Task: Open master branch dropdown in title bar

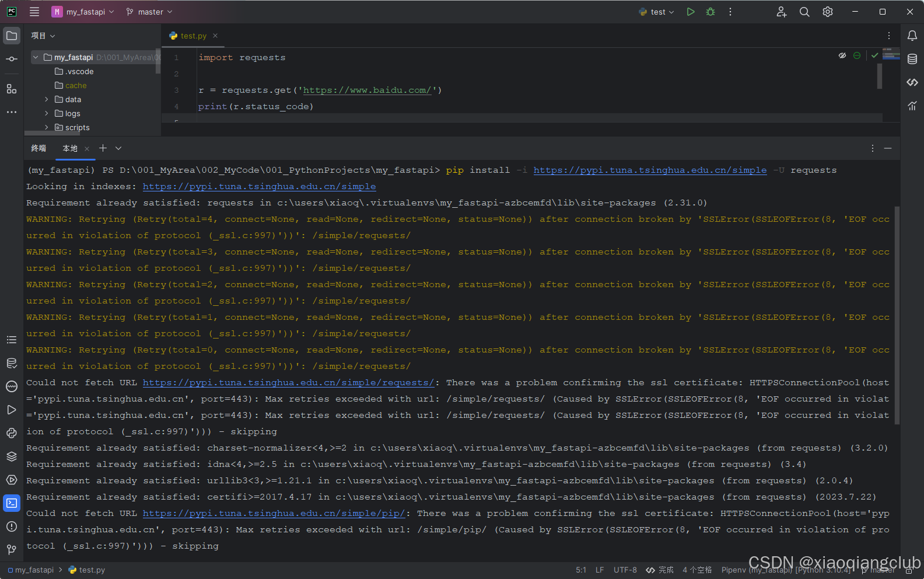Action: click(x=149, y=12)
